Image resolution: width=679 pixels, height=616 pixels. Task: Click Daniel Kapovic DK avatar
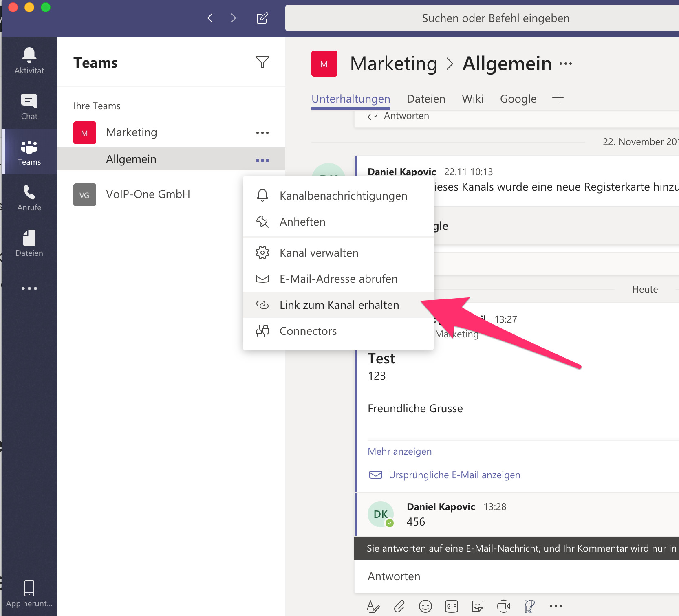[x=381, y=514]
